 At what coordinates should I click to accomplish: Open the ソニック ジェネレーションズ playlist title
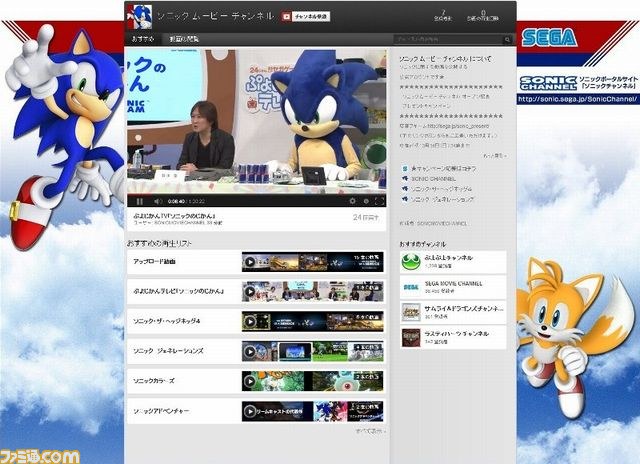[168, 351]
